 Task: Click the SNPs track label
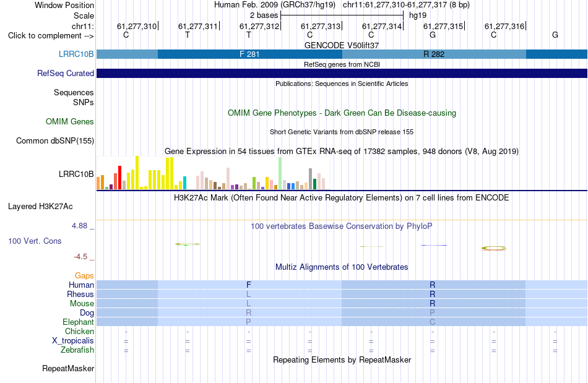pyautogui.click(x=84, y=102)
